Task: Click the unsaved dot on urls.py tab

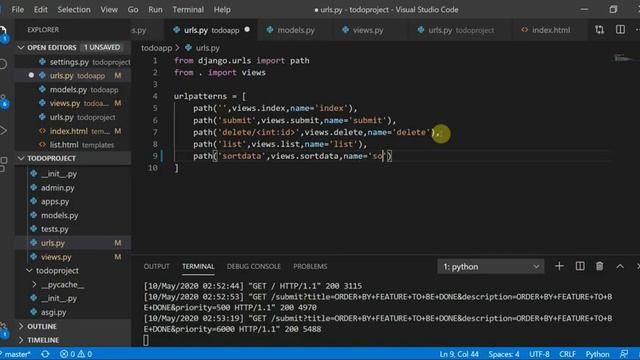Action: point(247,29)
